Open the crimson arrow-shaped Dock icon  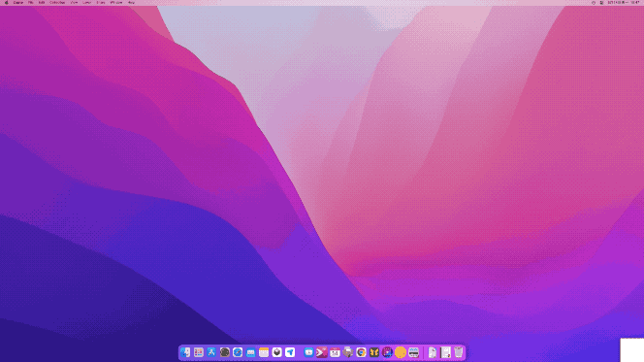tap(322, 352)
